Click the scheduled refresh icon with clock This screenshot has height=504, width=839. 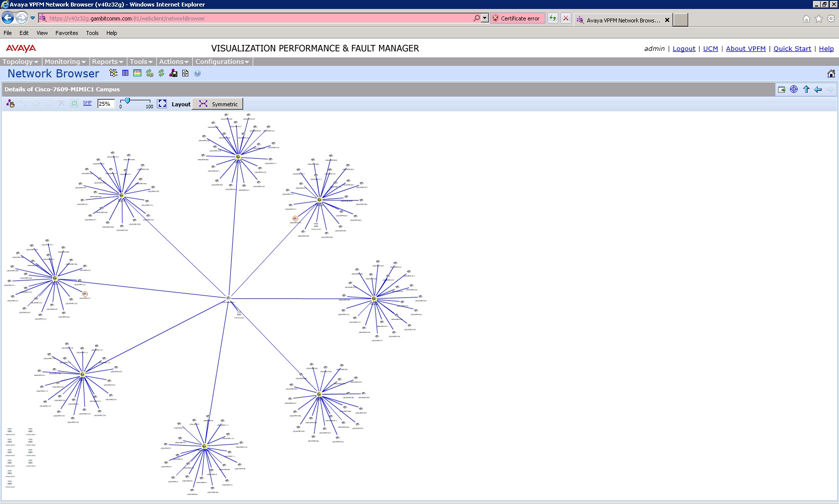pyautogui.click(x=149, y=73)
